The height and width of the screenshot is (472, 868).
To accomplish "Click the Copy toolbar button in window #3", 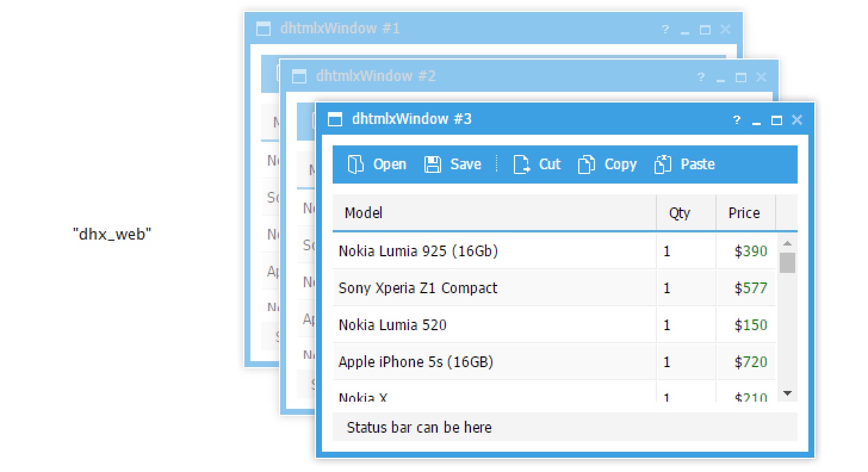I will click(607, 164).
